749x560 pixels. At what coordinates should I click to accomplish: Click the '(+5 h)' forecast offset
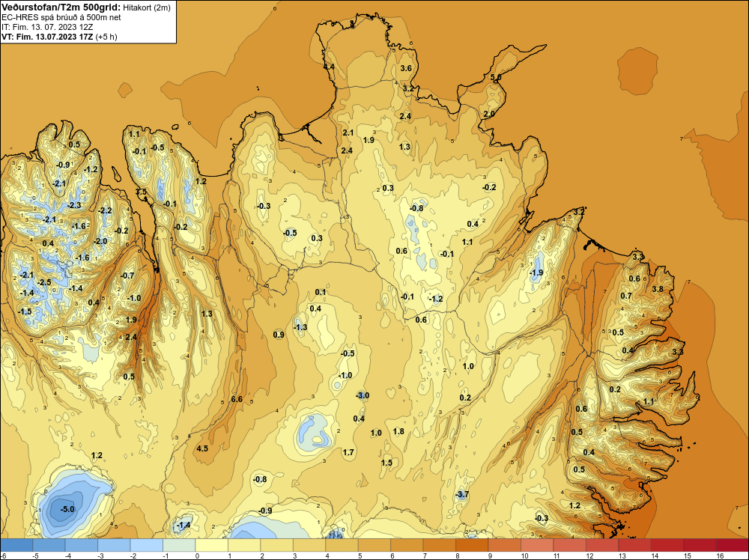(106, 37)
